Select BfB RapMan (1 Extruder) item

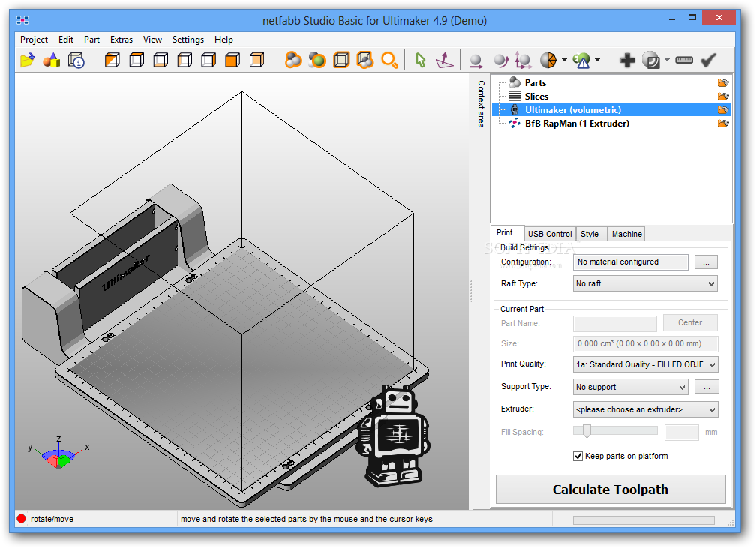tap(577, 124)
